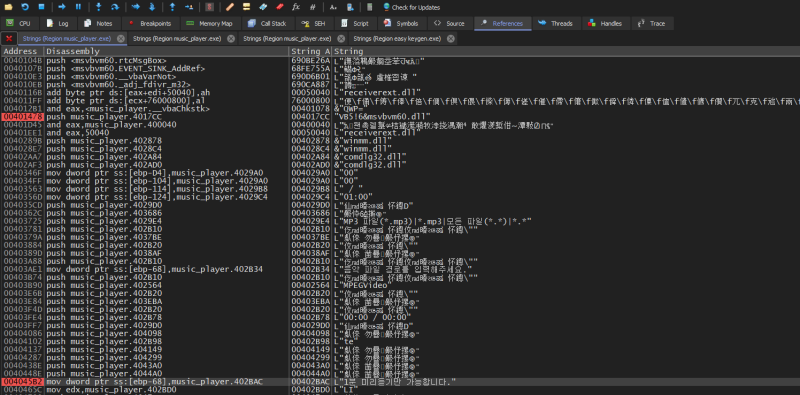Open Variables with the hash icon
800x395 pixels.
pyautogui.click(x=312, y=7)
